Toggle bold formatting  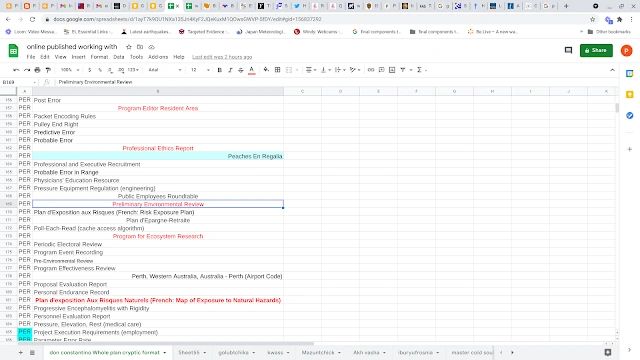(220, 70)
